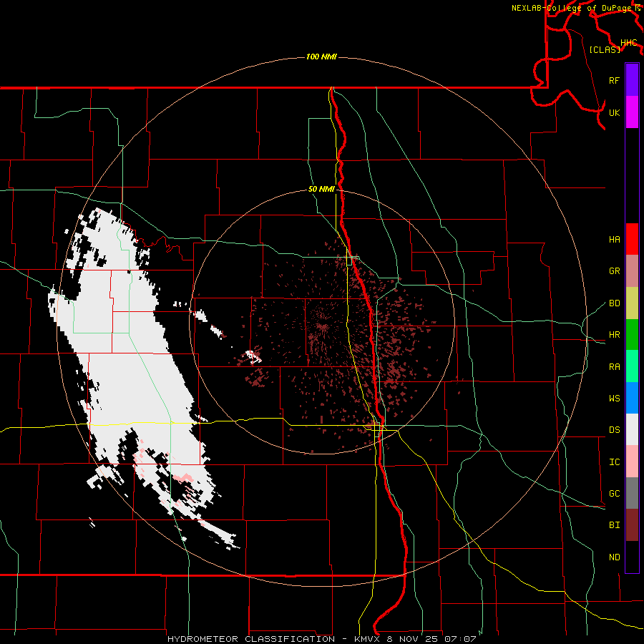Click the [CLAS] unit label
The height and width of the screenshot is (644, 644).
tap(605, 49)
